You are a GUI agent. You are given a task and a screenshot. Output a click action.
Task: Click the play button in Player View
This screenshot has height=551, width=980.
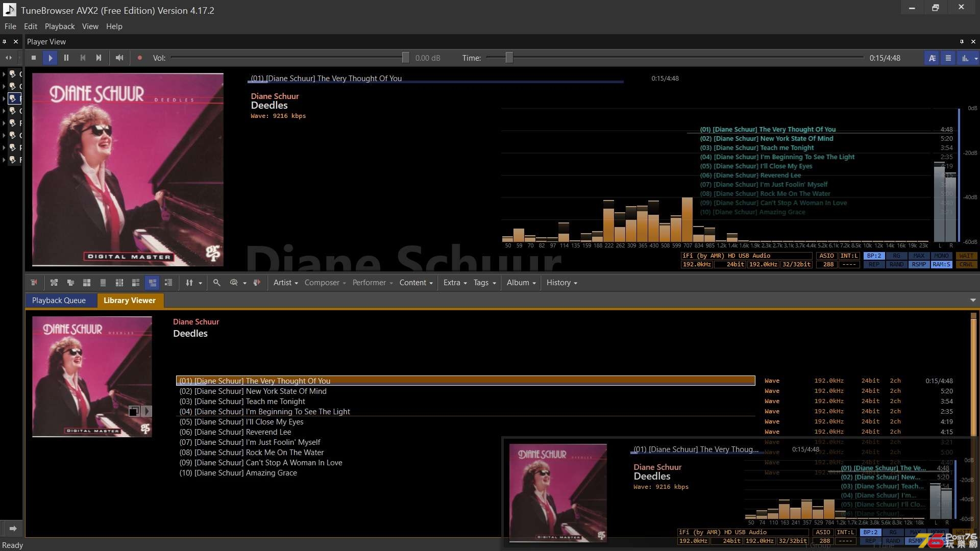[50, 58]
